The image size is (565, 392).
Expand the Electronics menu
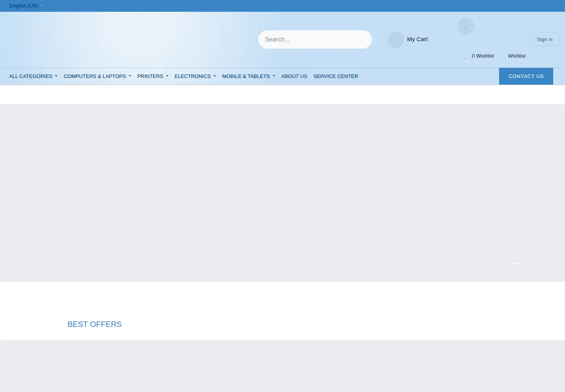[x=195, y=76]
